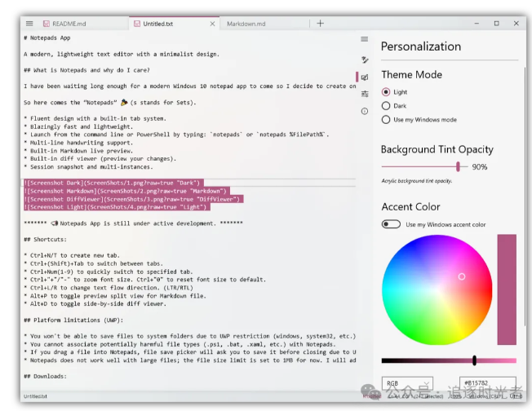Maximize the Notepads window
This screenshot has height=411, width=532.
(x=496, y=24)
